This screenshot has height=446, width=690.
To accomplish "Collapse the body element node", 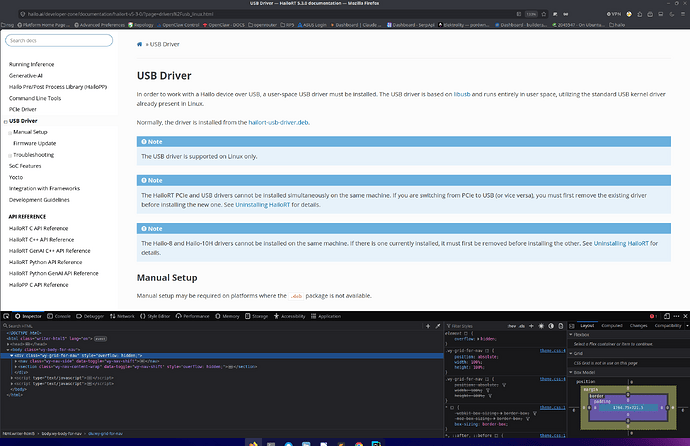I will [7, 350].
